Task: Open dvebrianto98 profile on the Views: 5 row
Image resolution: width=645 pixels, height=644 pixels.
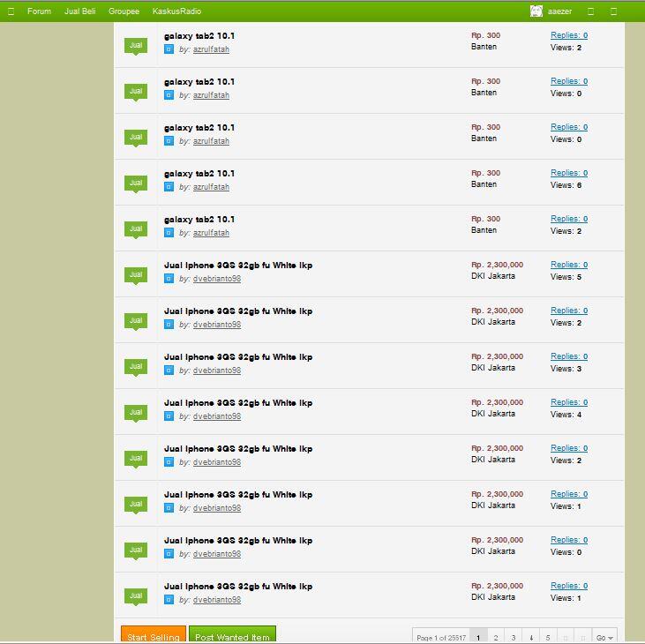Action: tap(217, 279)
